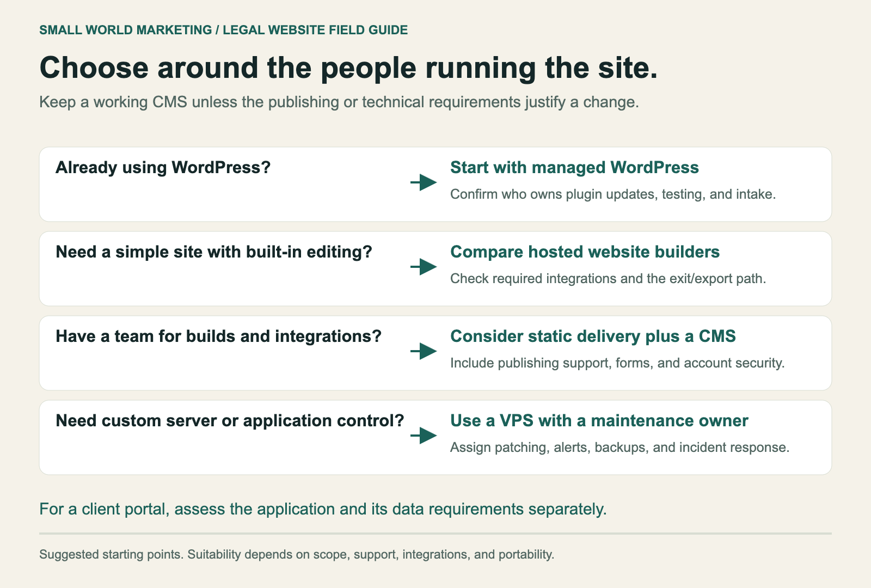Image resolution: width=871 pixels, height=588 pixels.
Task: Click the 'Small World Marketing / Legal Website Field Guide' header
Action: pyautogui.click(x=223, y=30)
